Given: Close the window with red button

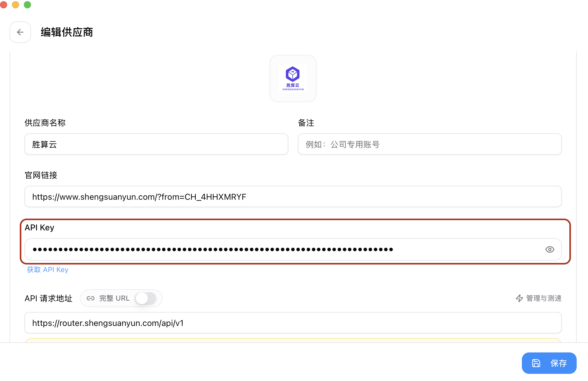Looking at the screenshot, I should coord(4,5).
